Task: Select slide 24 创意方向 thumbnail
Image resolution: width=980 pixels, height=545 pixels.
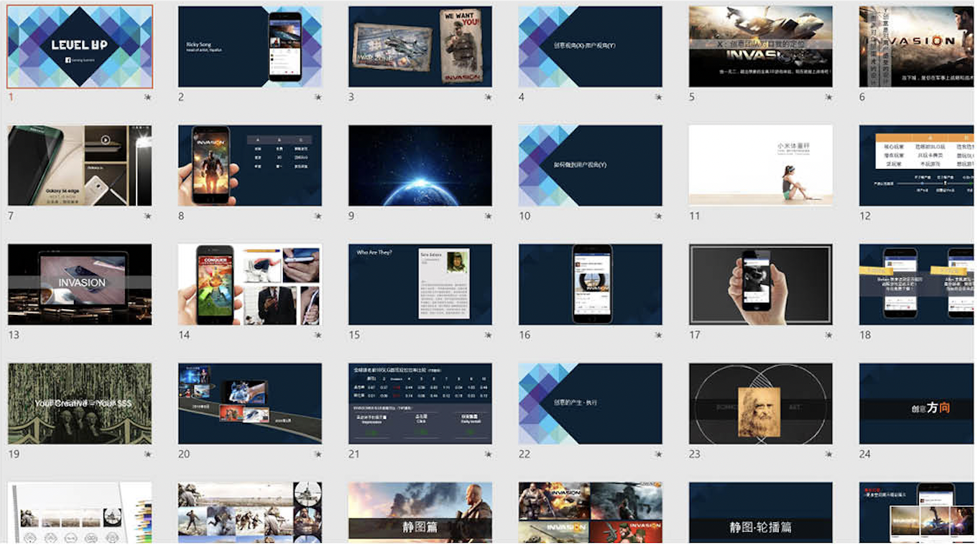Action: [917, 403]
